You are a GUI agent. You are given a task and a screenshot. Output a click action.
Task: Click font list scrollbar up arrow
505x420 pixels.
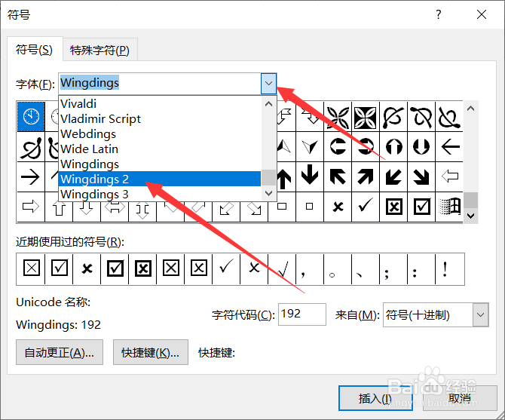coord(268,104)
